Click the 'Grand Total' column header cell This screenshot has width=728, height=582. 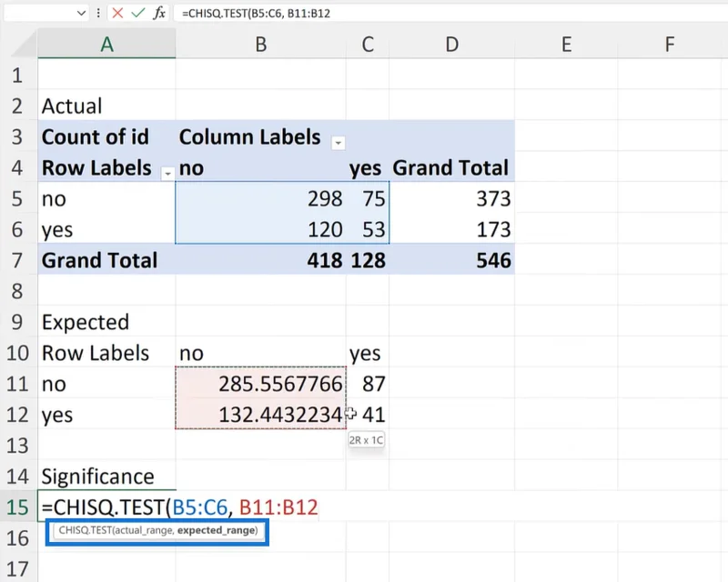coord(451,167)
